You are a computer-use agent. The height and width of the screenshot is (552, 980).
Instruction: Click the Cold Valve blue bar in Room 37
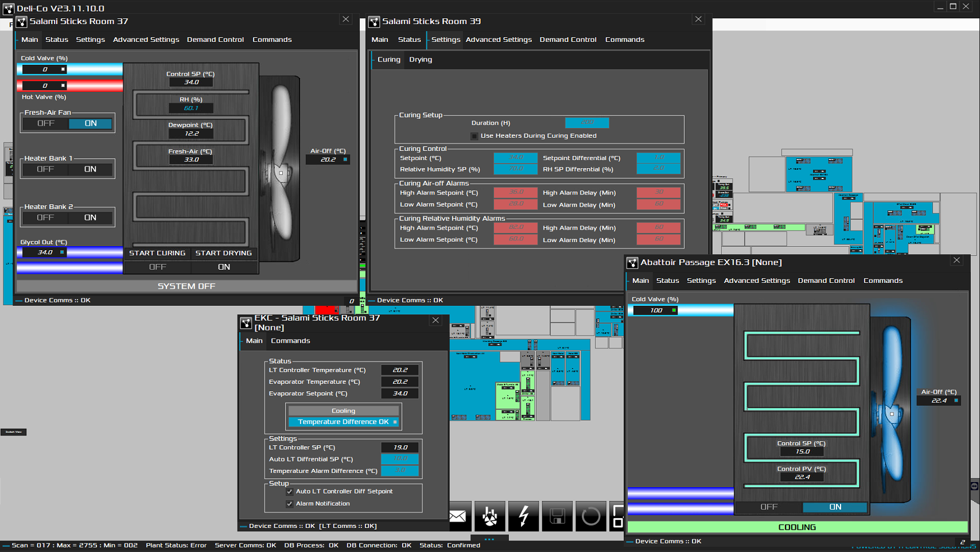click(x=69, y=69)
